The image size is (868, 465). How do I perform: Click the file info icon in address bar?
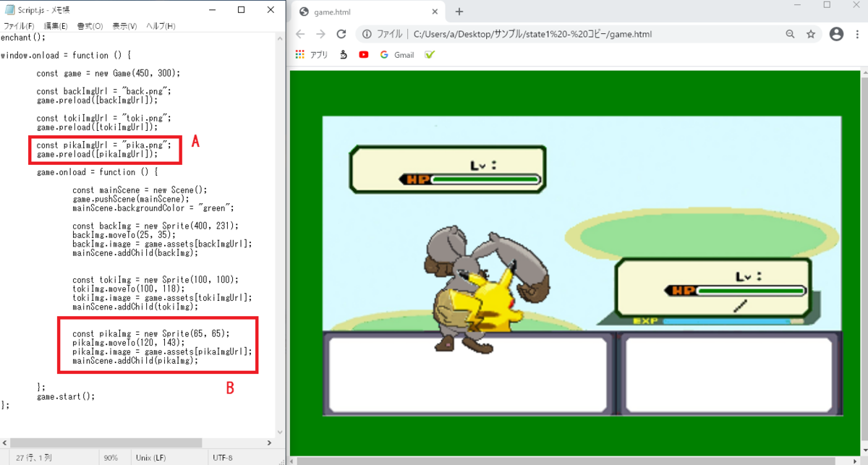coord(367,34)
